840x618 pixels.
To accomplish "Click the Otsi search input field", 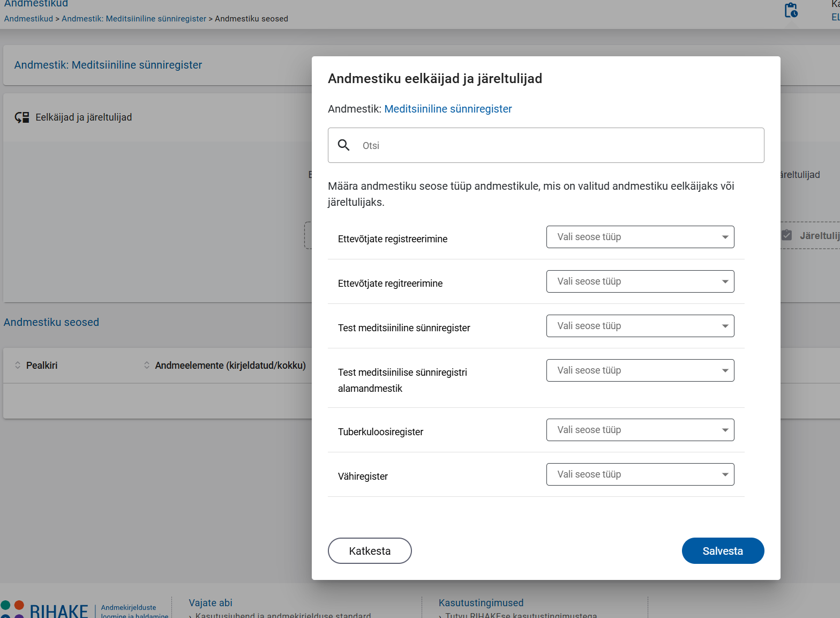I will pos(557,145).
